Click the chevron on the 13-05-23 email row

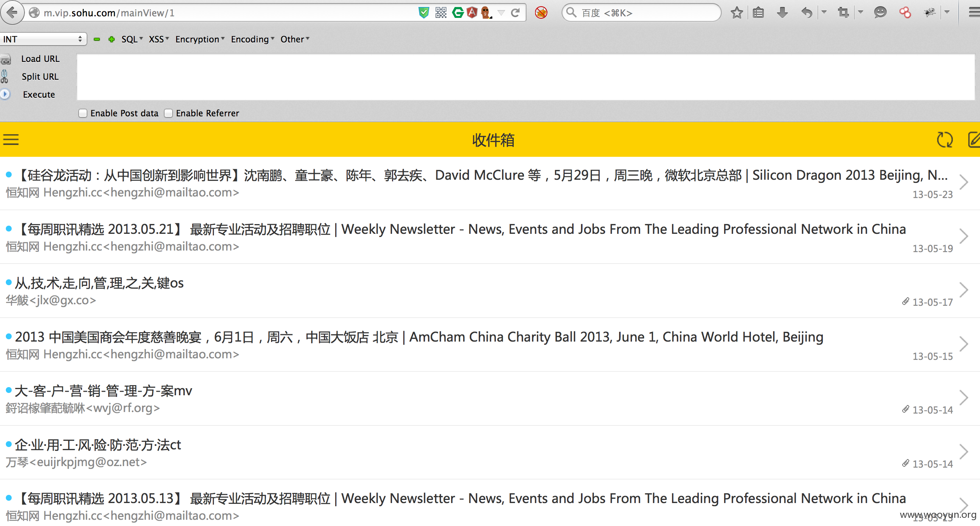pyautogui.click(x=964, y=182)
